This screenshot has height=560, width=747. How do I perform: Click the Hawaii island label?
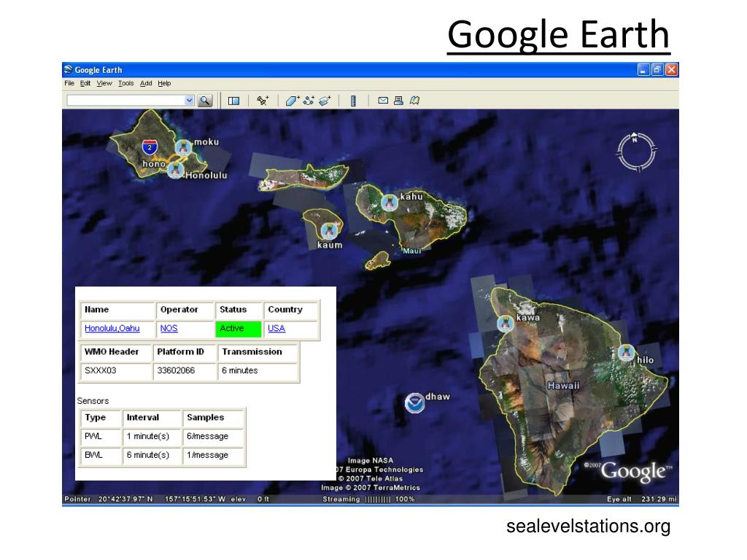(x=564, y=386)
